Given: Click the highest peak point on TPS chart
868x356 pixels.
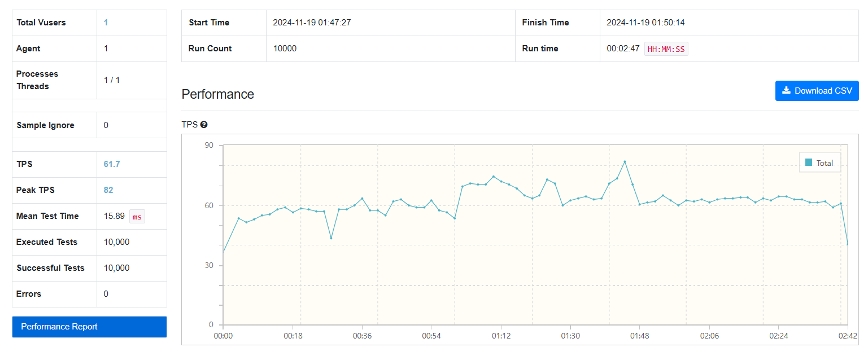Looking at the screenshot, I should click(x=625, y=161).
